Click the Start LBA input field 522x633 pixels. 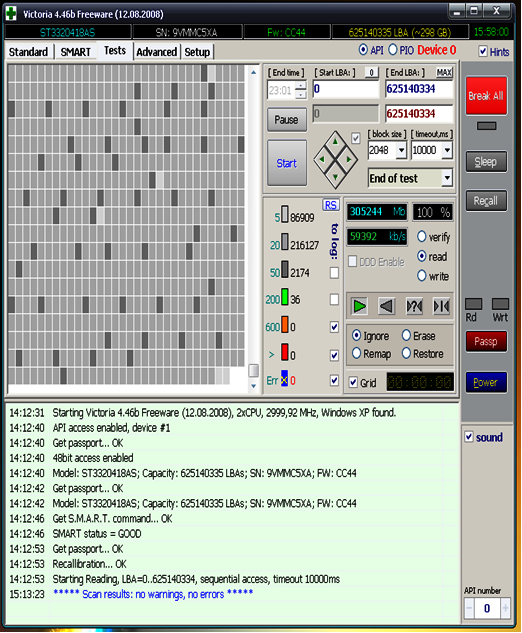346,89
